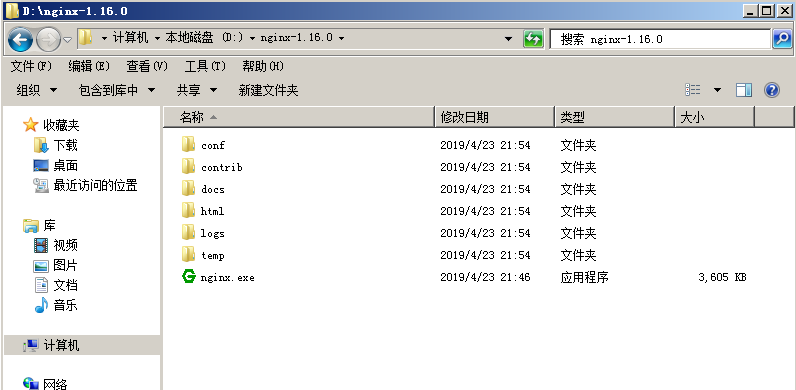Click the conf folder name

(x=213, y=145)
